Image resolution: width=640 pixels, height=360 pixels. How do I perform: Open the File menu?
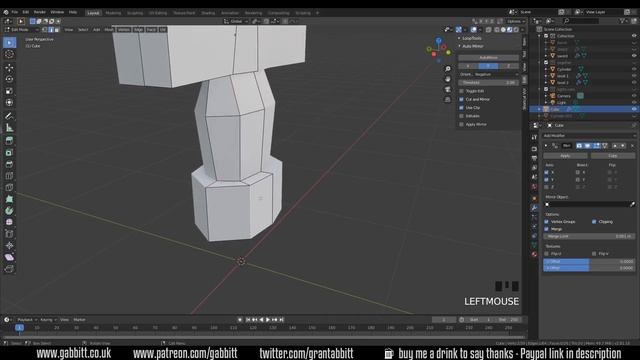15,12
